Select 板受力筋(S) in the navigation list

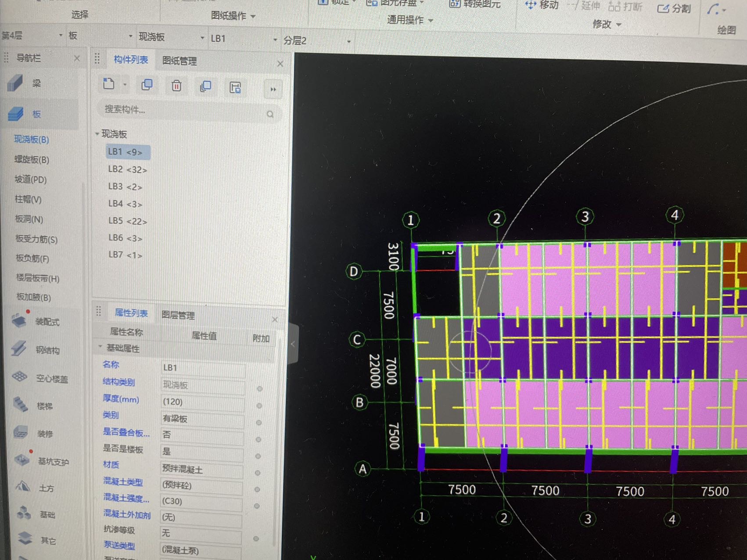(x=36, y=239)
